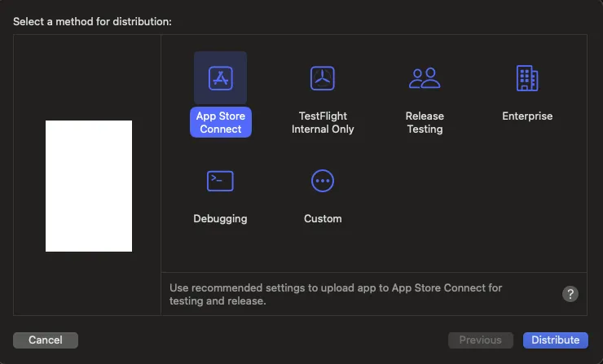The height and width of the screenshot is (364, 603).
Task: Click the highlighted App Store Connect label
Action: [220, 123]
